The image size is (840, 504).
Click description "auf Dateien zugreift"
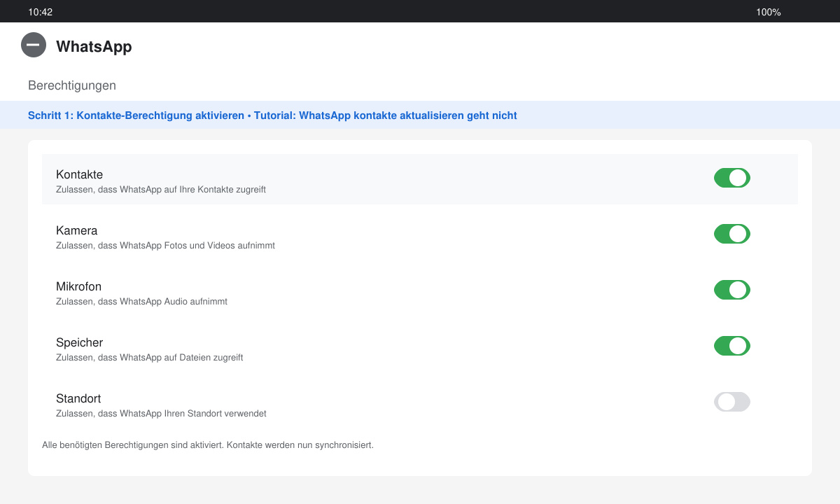pos(204,358)
